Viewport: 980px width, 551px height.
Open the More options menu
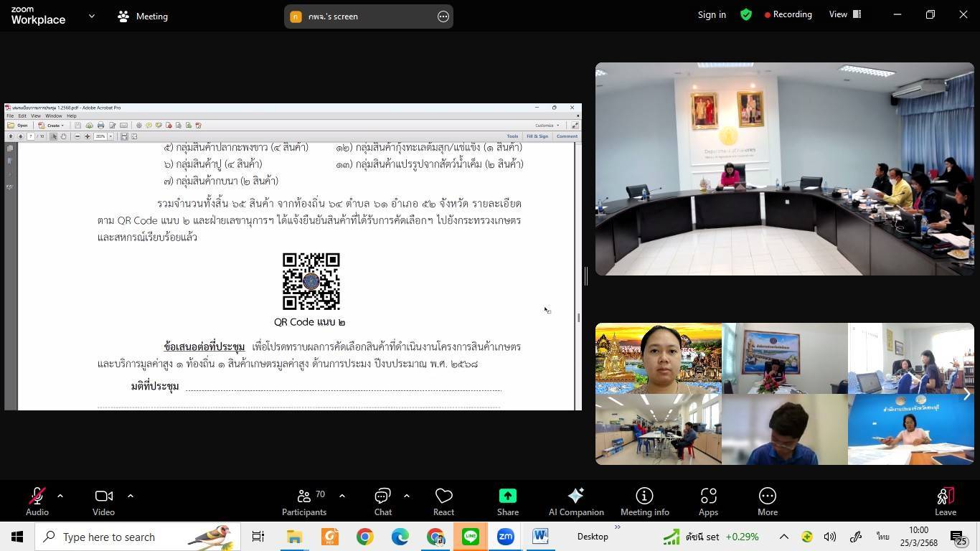pyautogui.click(x=767, y=501)
